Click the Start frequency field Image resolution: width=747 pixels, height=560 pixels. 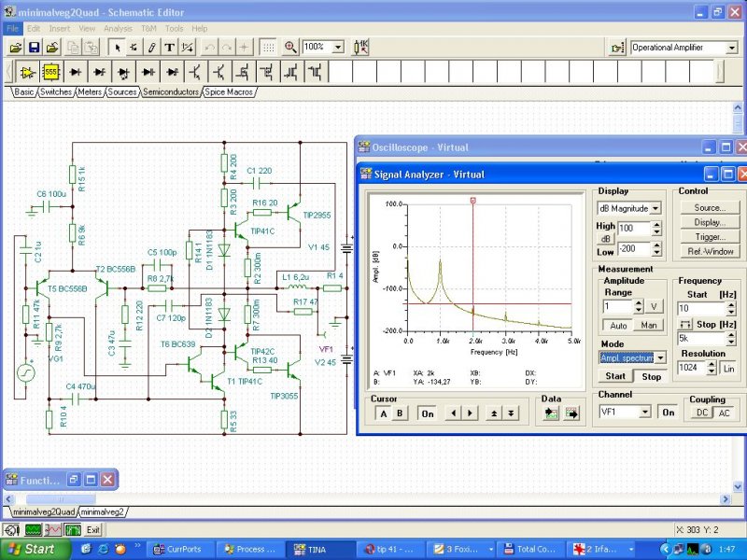point(702,309)
